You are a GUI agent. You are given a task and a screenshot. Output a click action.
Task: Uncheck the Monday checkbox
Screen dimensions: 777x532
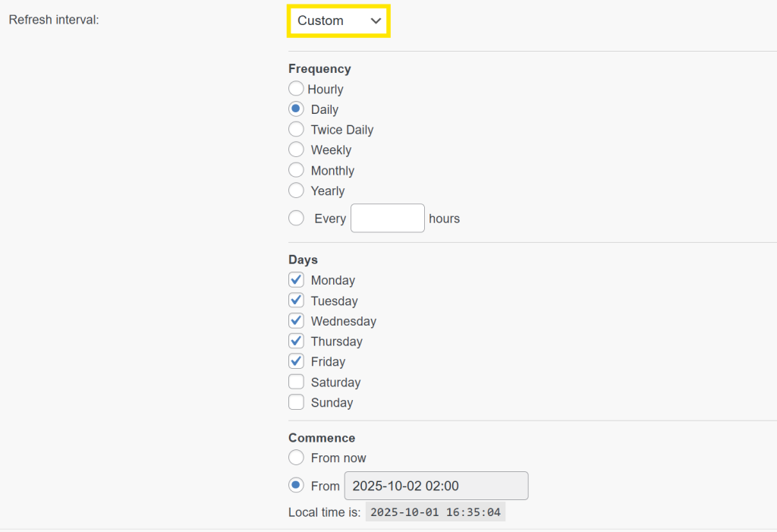pyautogui.click(x=296, y=280)
